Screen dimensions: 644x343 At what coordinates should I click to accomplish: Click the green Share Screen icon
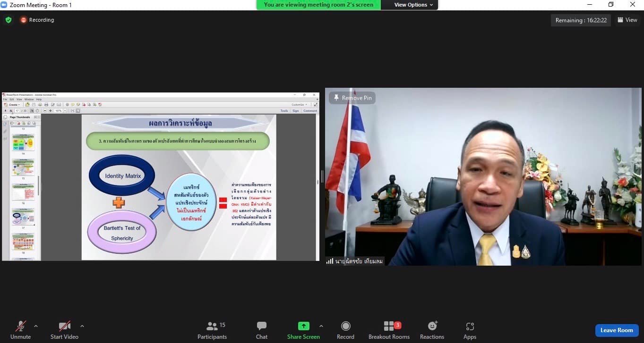pyautogui.click(x=303, y=326)
